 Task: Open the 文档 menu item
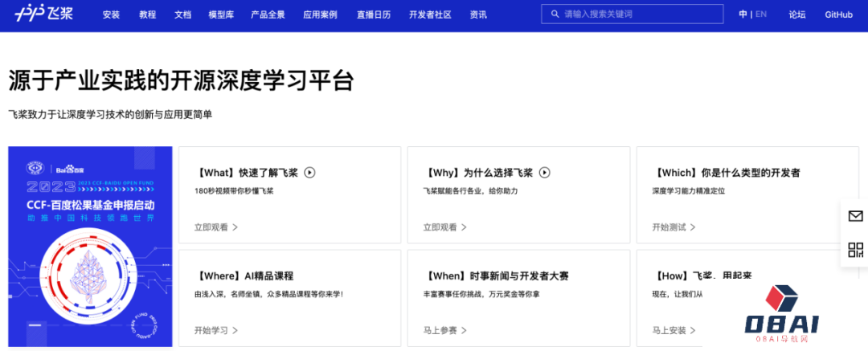182,15
